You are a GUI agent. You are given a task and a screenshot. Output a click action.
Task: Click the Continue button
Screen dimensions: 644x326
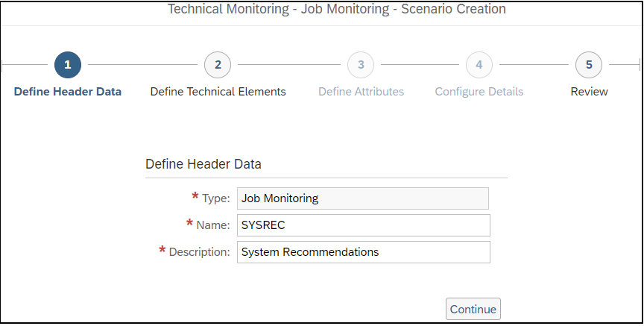point(473,309)
